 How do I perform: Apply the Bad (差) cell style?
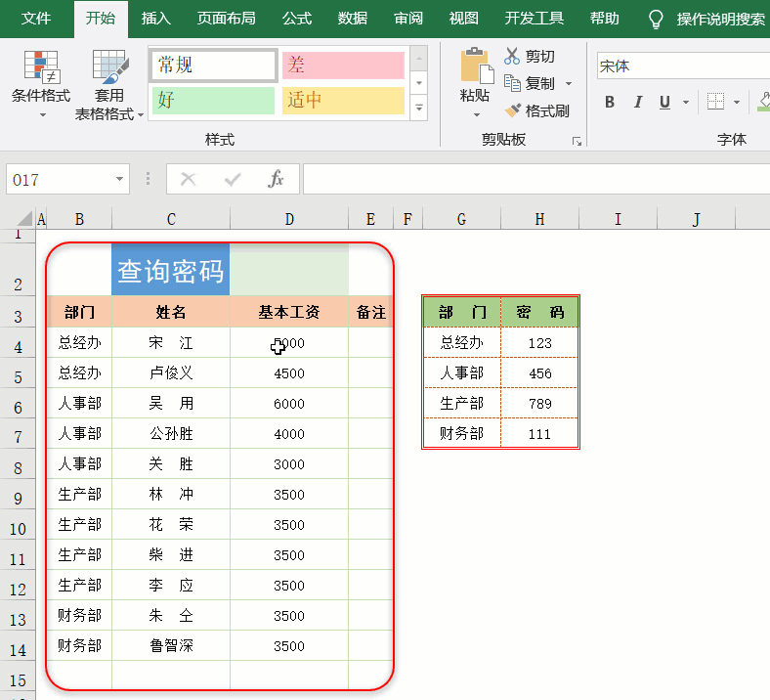click(343, 65)
